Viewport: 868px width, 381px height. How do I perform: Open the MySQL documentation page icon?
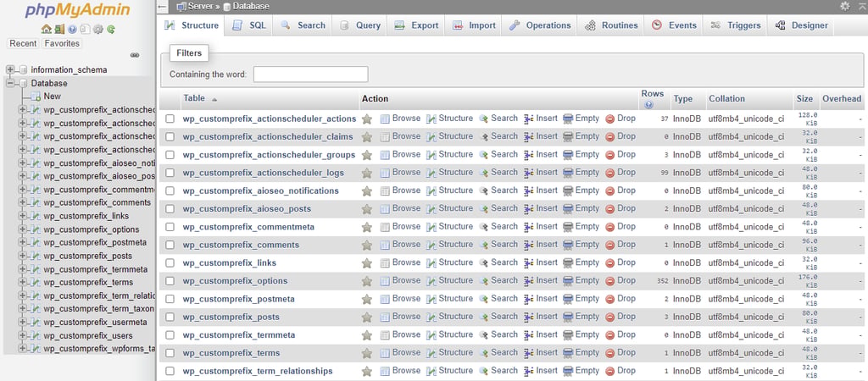pos(85,30)
